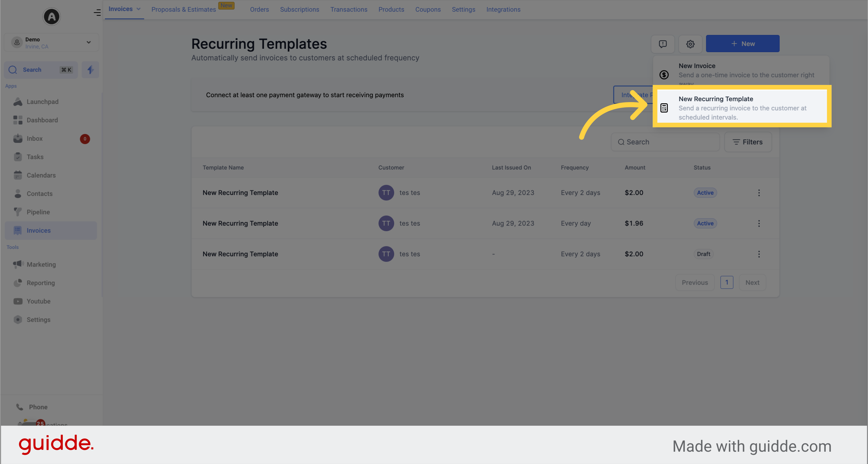This screenshot has width=868, height=464.
Task: Click the app logo avatar
Action: (x=51, y=16)
